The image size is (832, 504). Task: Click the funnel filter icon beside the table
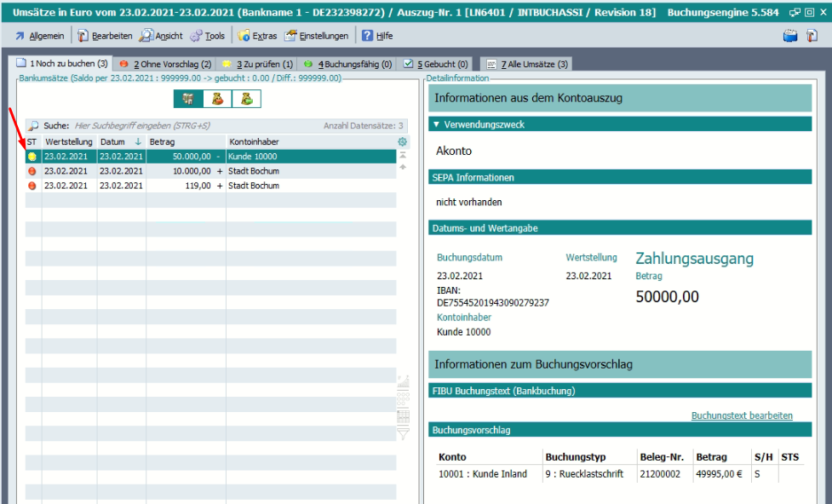point(403,434)
